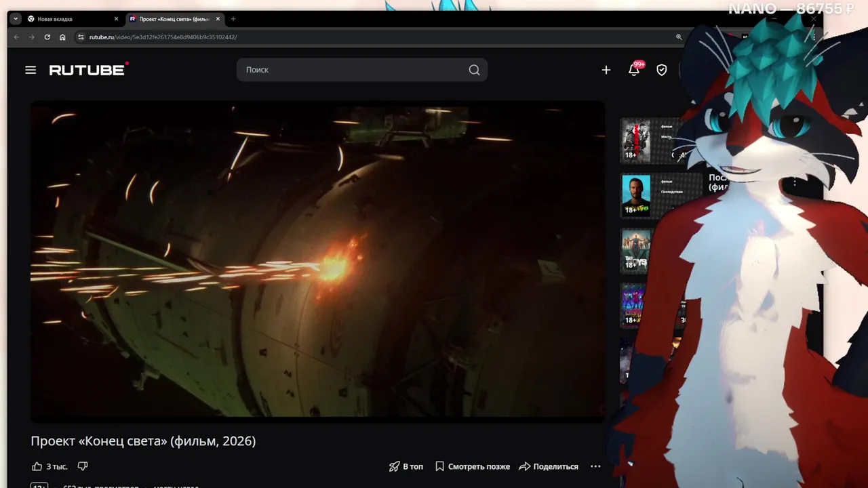Expand the tab search dropdown

tap(16, 19)
